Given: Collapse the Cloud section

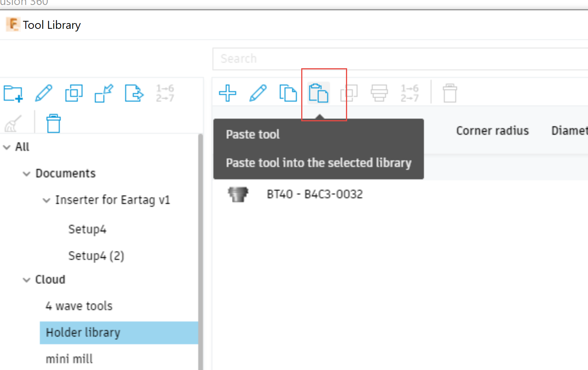Looking at the screenshot, I should pos(27,279).
